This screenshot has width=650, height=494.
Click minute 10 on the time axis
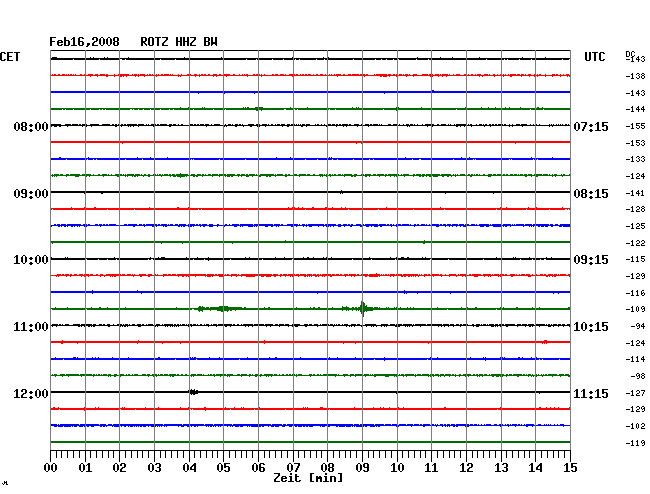tap(397, 467)
